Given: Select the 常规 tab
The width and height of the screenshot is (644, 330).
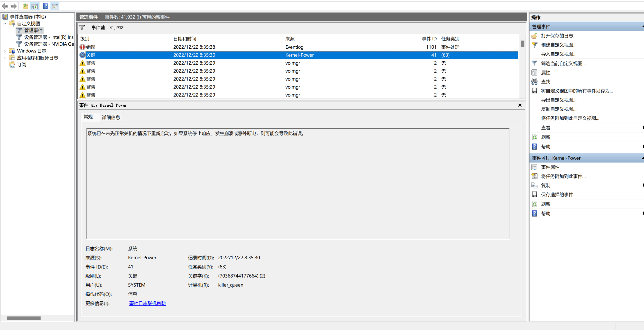Looking at the screenshot, I should click(x=88, y=117).
